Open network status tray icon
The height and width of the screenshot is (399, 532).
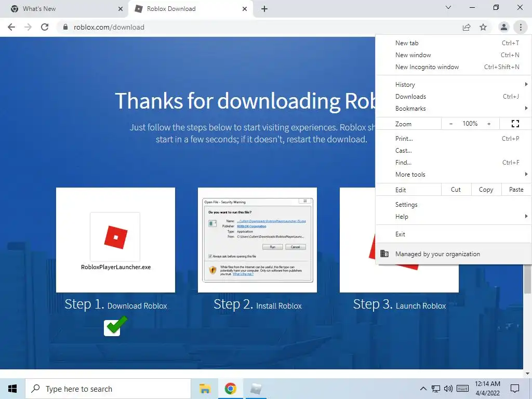(x=436, y=389)
